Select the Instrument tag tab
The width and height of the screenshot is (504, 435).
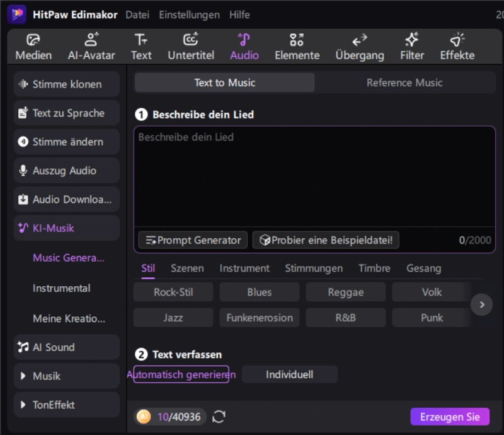click(x=244, y=269)
